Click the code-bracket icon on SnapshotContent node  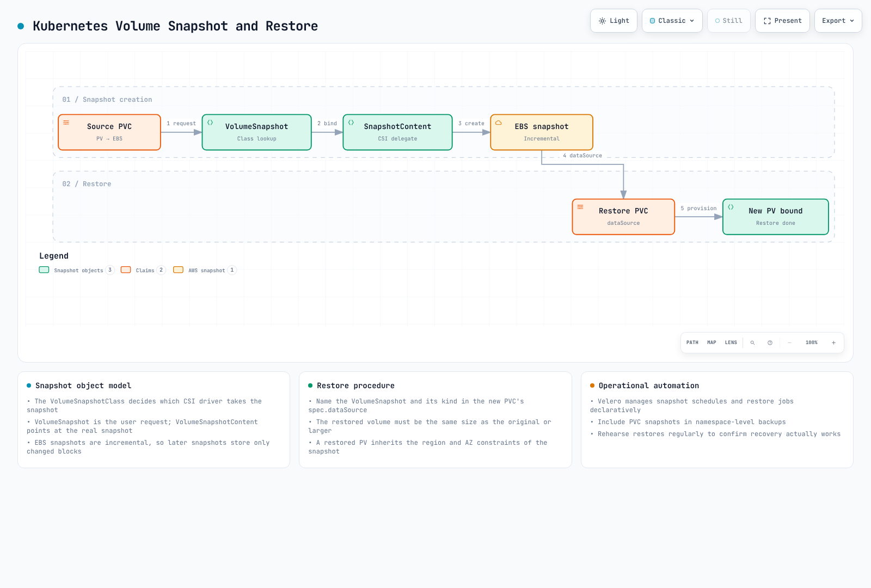(x=351, y=122)
